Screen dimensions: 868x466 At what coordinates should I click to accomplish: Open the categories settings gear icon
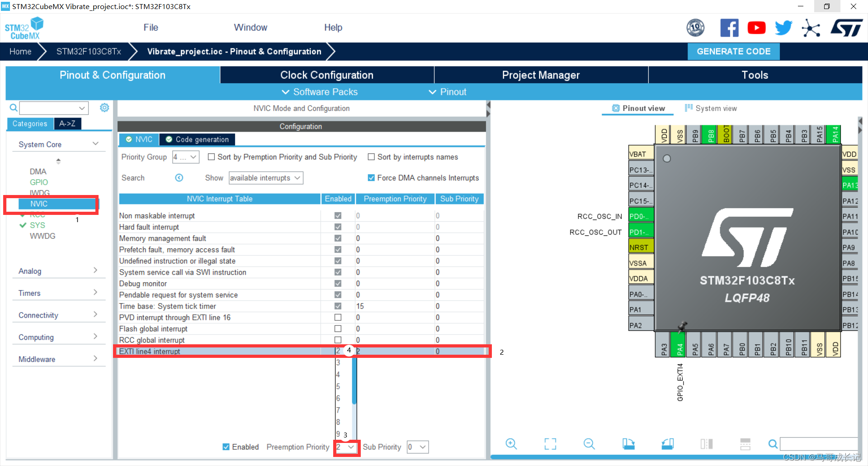tap(104, 108)
